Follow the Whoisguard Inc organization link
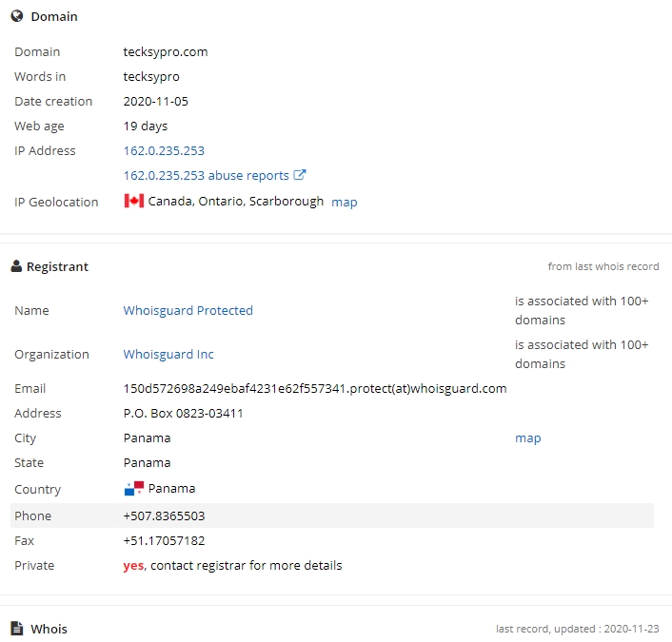Image resolution: width=672 pixels, height=642 pixels. coord(168,354)
